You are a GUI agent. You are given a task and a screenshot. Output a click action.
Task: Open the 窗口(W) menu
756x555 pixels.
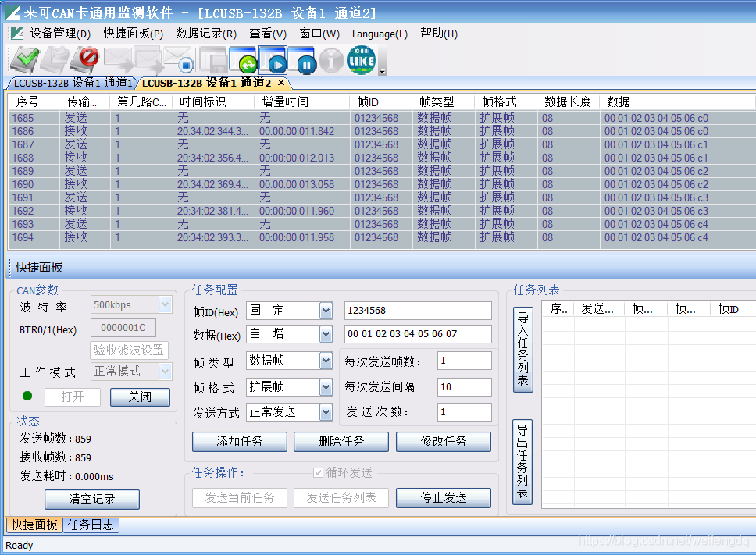coord(319,34)
